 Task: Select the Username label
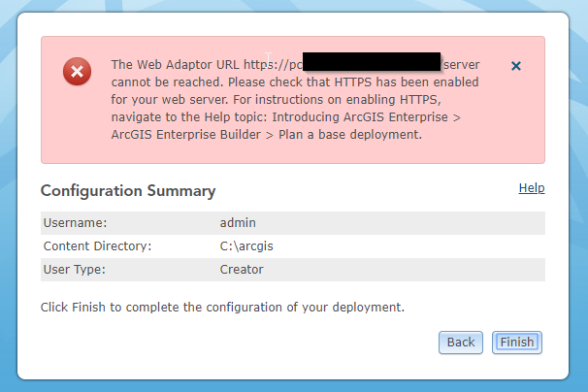pyautogui.click(x=76, y=223)
